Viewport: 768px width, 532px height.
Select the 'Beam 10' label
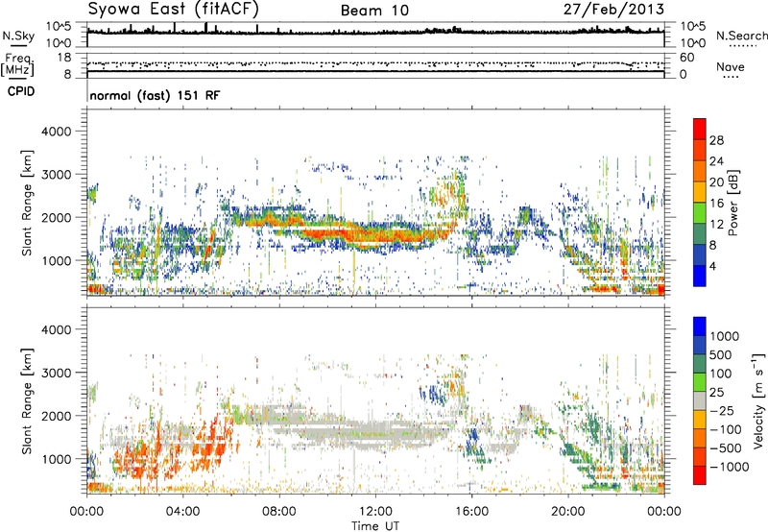[x=374, y=11]
